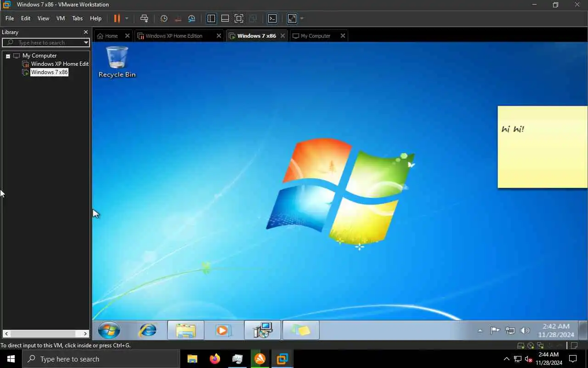Screen dimensions: 588x368
Task: Open the snapshot manager
Action: [x=192, y=18]
